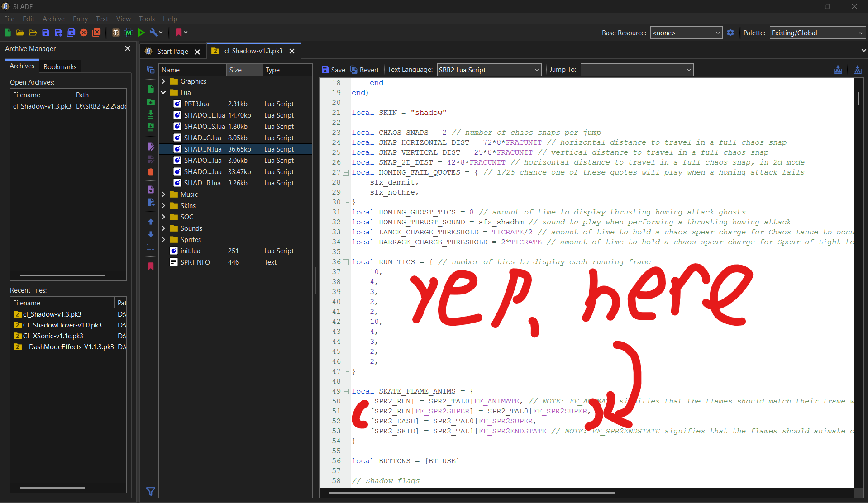Image resolution: width=868 pixels, height=503 pixels.
Task: Collapse the RUN_TICS fold at line 36
Action: coord(346,262)
